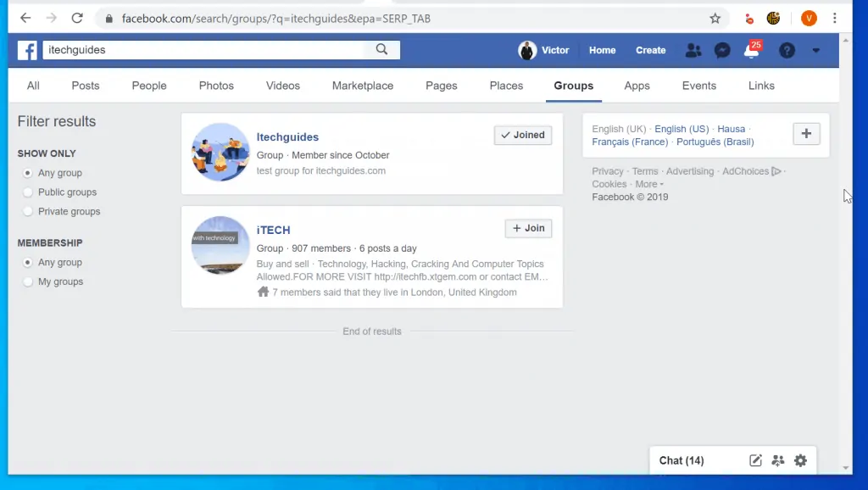Expand the Chat (14) panel
Image resolution: width=868 pixels, height=490 pixels.
[682, 460]
